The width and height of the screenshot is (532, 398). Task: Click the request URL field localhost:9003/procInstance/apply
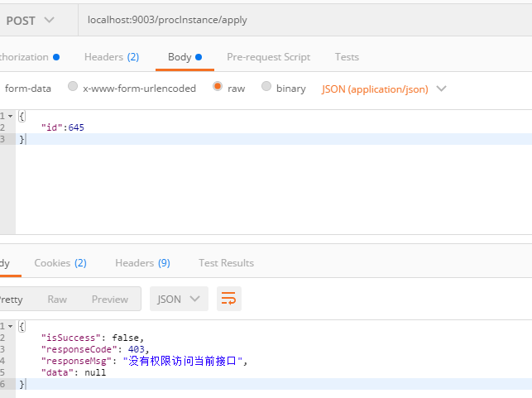[x=305, y=20]
